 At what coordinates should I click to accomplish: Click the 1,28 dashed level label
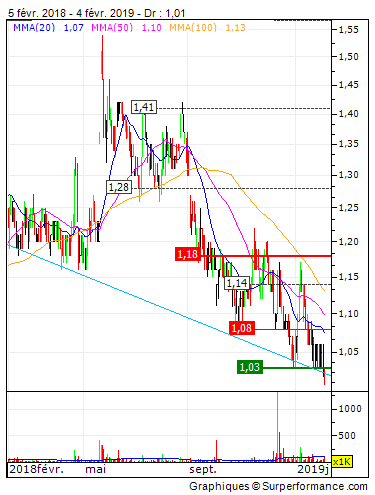pyautogui.click(x=119, y=187)
